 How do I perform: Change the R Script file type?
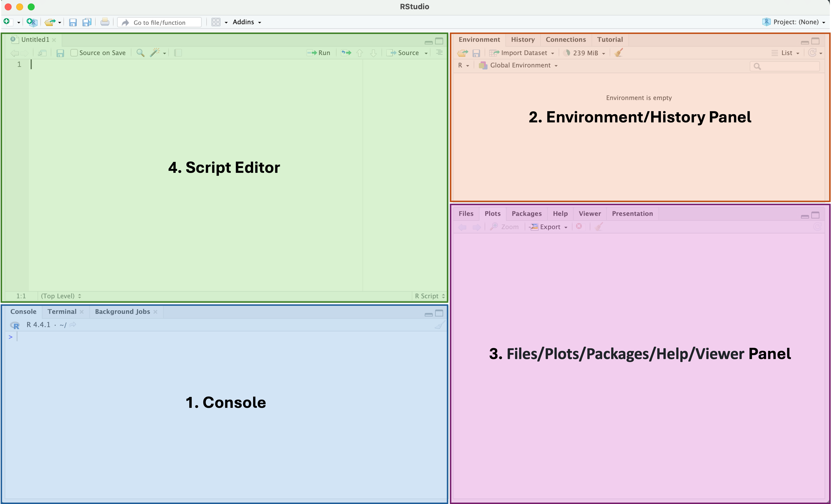[430, 296]
